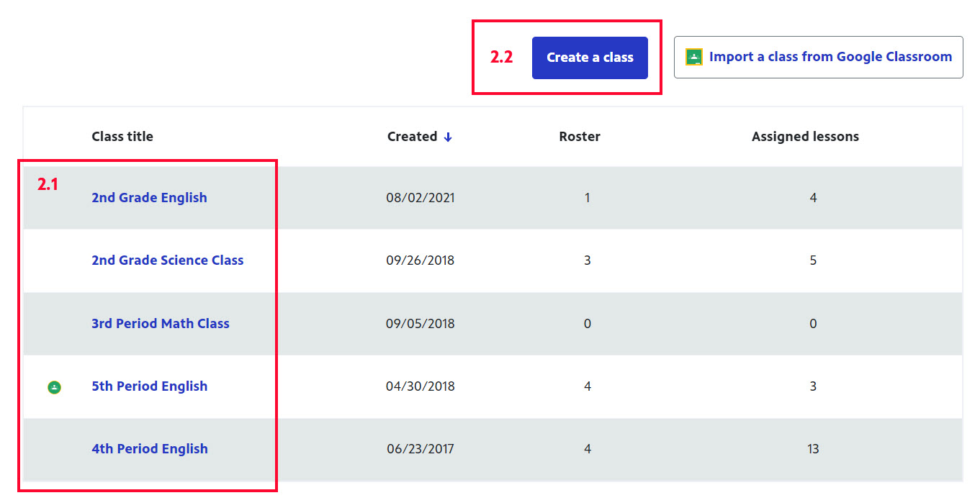Click the Assigned lessons column header
This screenshot has height=503, width=980.
tap(805, 137)
